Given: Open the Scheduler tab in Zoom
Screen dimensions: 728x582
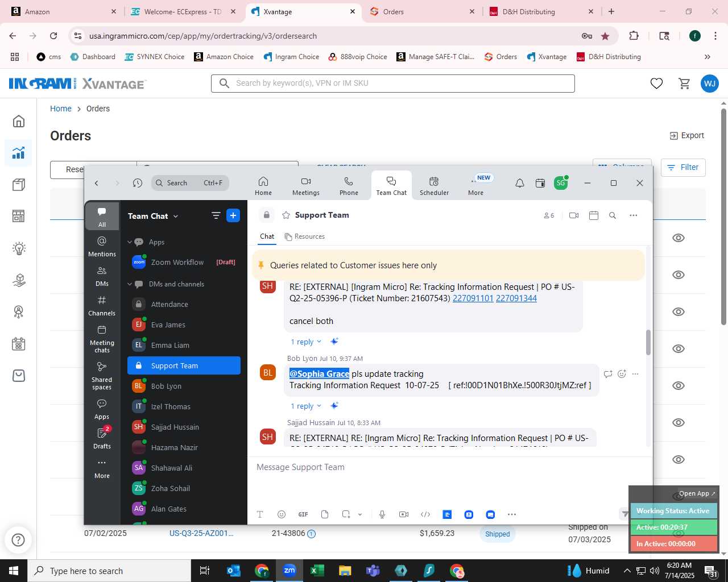Looking at the screenshot, I should pyautogui.click(x=434, y=186).
